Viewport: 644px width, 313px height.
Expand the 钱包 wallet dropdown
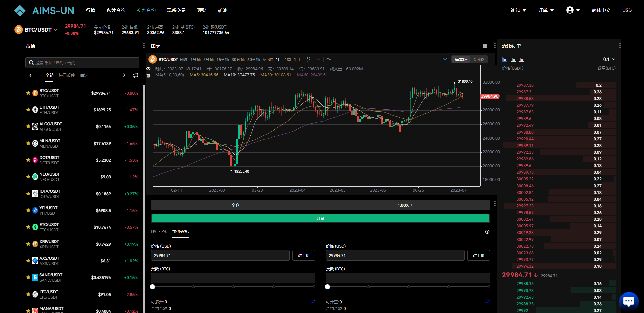click(518, 10)
